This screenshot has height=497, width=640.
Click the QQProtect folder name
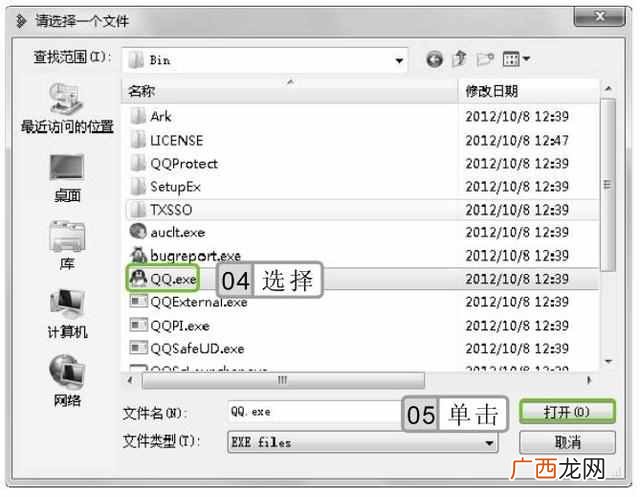pyautogui.click(x=184, y=164)
